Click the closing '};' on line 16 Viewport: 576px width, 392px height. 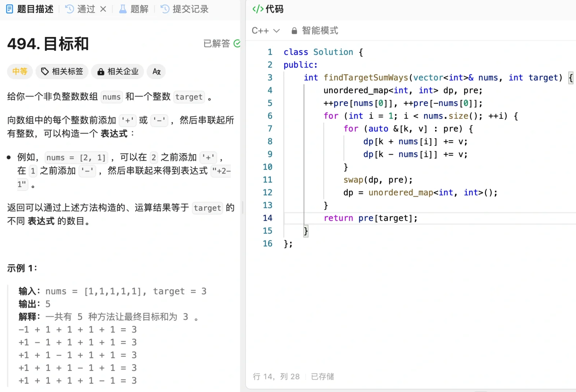(288, 244)
